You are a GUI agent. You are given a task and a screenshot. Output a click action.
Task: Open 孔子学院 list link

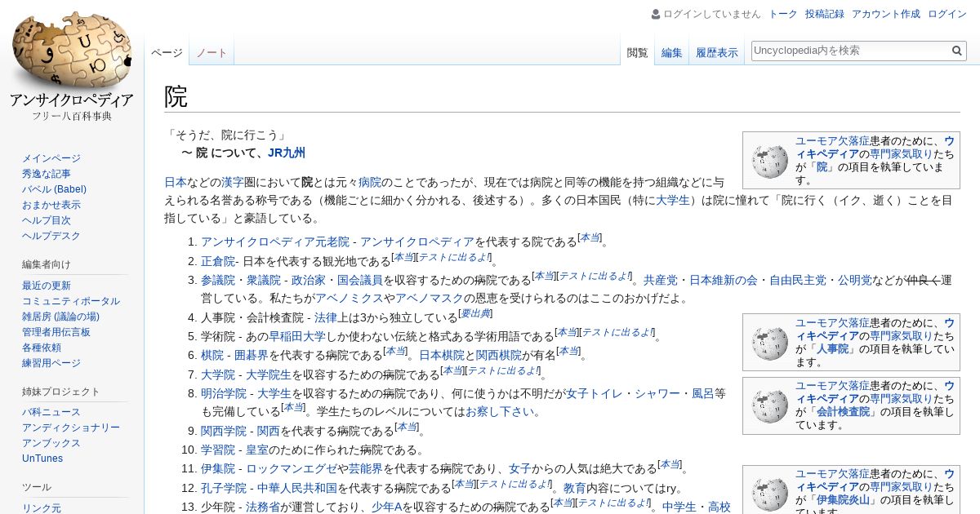click(224, 488)
